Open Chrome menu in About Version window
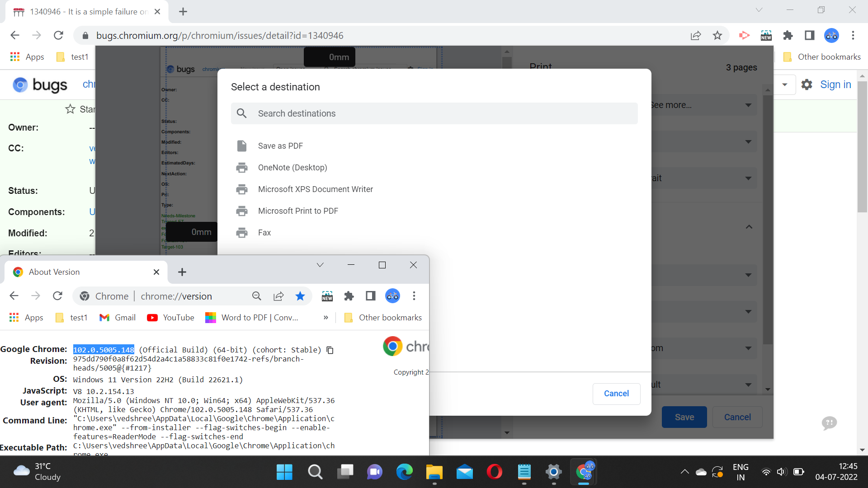The height and width of the screenshot is (488, 868). [x=414, y=296]
